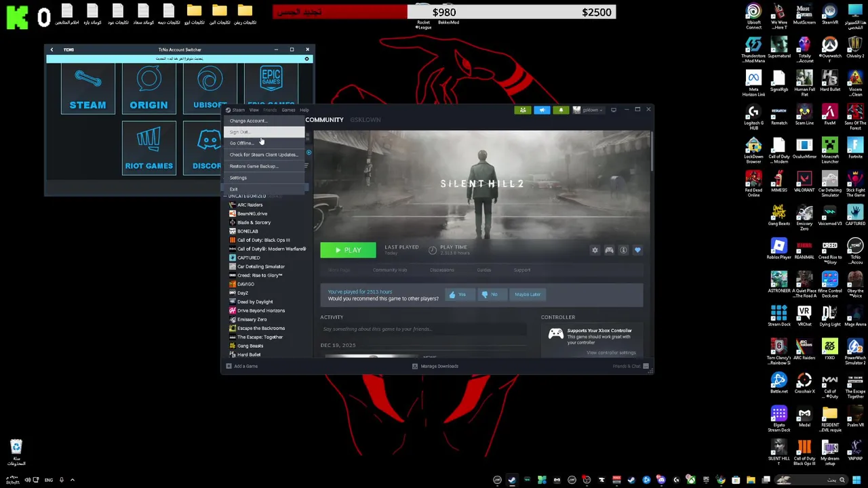Open controller layout icon for Silent Hill 2
The width and height of the screenshot is (868, 488).
tap(609, 250)
